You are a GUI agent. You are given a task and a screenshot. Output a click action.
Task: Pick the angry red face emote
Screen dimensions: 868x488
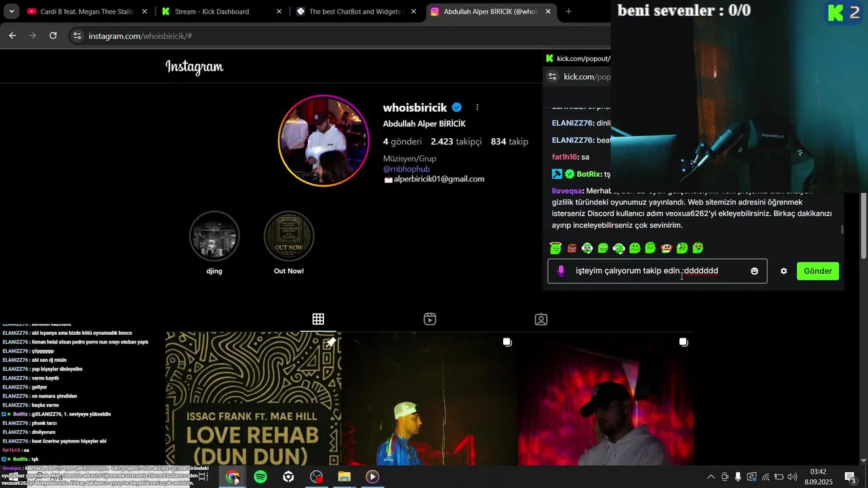(x=572, y=249)
